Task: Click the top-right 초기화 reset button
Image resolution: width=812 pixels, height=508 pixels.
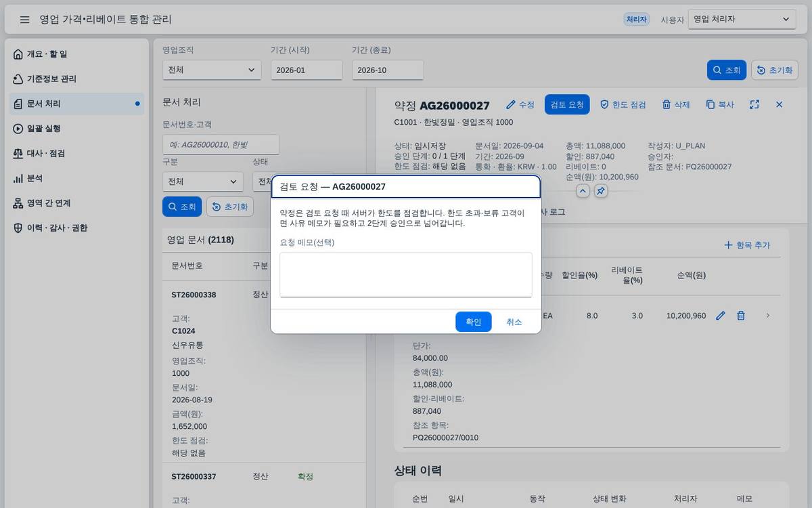Action: click(774, 70)
